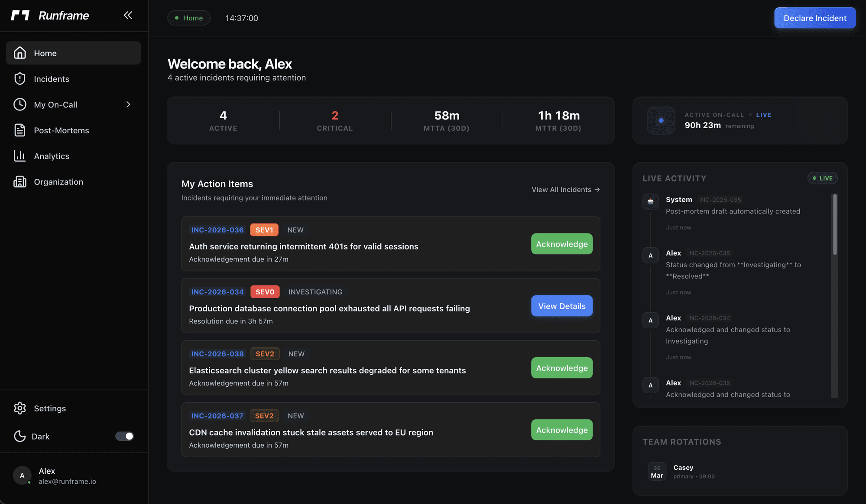Click the Home icon in the sidebar
The width and height of the screenshot is (866, 504).
(20, 52)
